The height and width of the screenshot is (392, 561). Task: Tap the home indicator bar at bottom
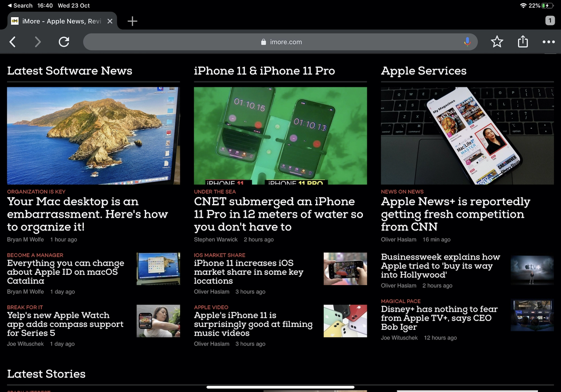pyautogui.click(x=280, y=387)
